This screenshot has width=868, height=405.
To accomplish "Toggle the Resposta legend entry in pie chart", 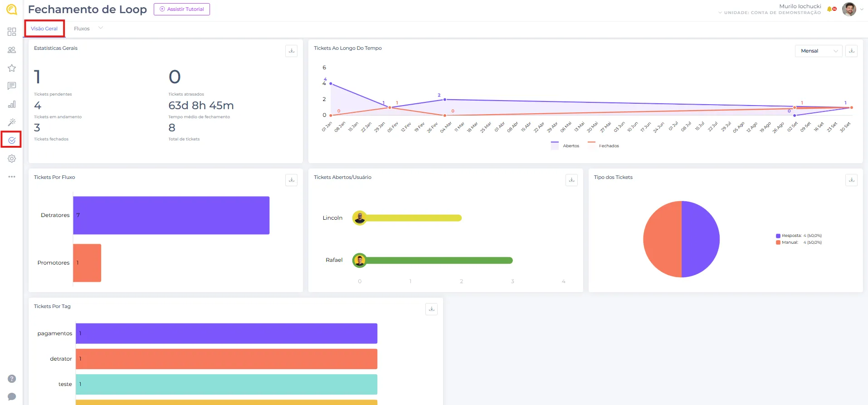I will coord(791,236).
